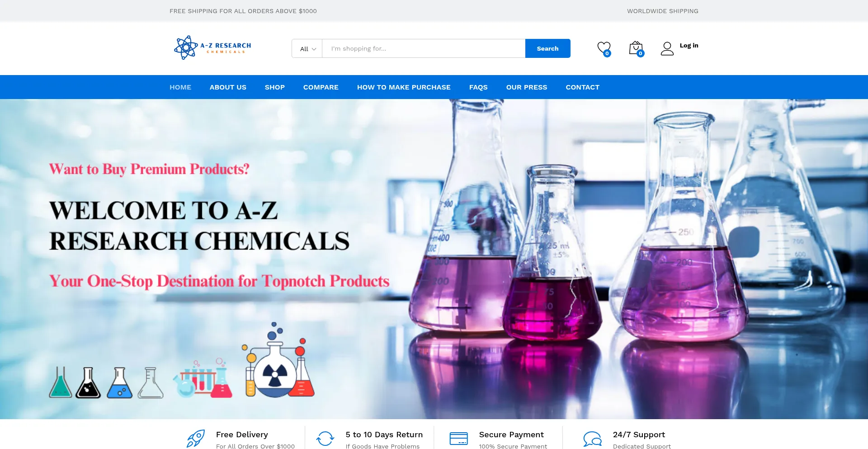Image resolution: width=868 pixels, height=449 pixels.
Task: Click the Welcome to A-Z Research Chemicals headline
Action: [x=199, y=226]
